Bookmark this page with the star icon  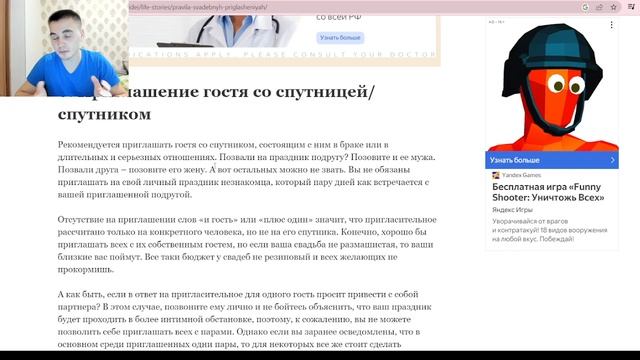tap(613, 7)
